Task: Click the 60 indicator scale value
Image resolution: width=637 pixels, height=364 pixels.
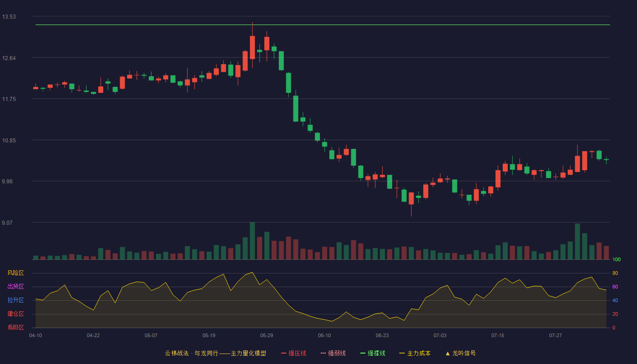Action: pos(615,287)
